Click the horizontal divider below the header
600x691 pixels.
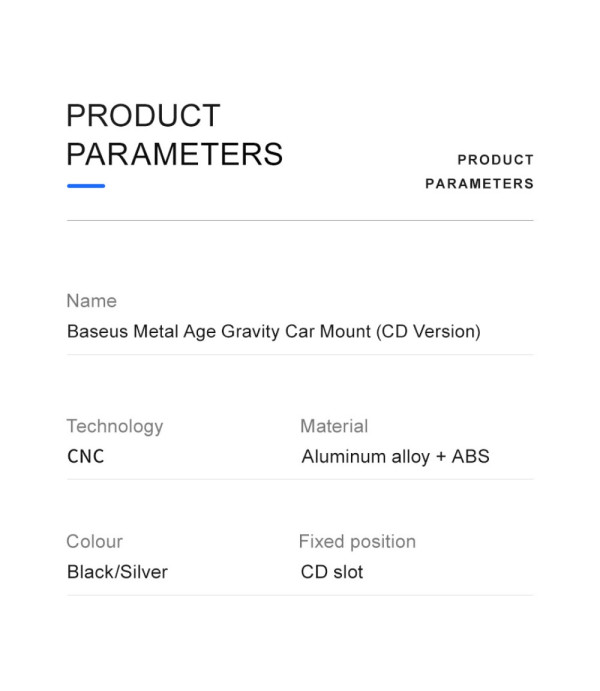[x=300, y=220]
